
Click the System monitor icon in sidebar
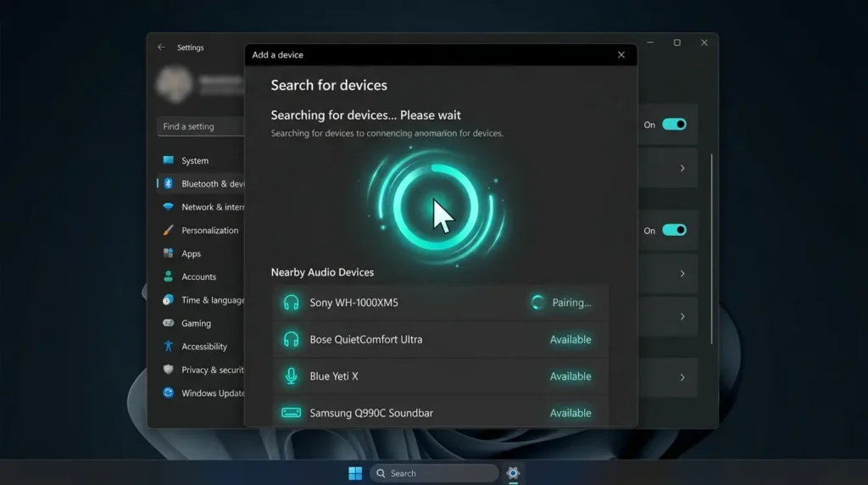click(169, 160)
